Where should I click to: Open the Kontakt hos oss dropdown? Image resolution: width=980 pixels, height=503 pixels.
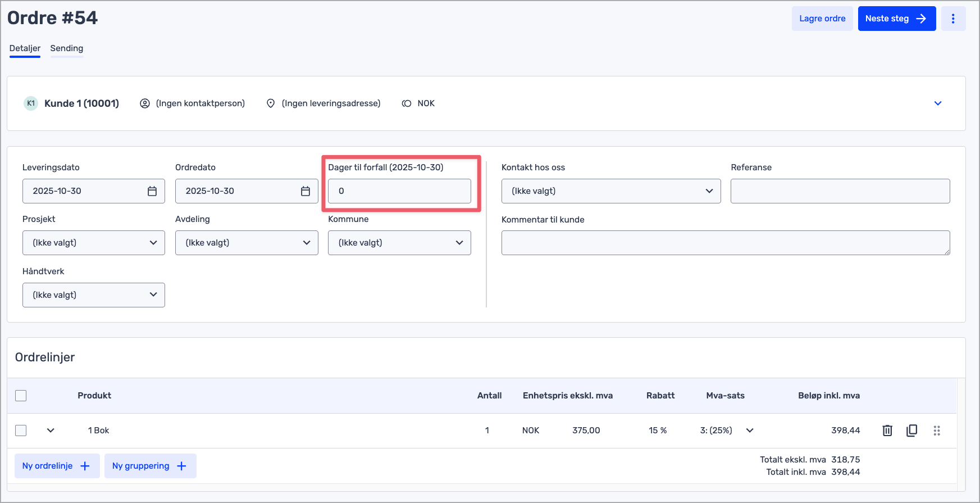(x=610, y=191)
